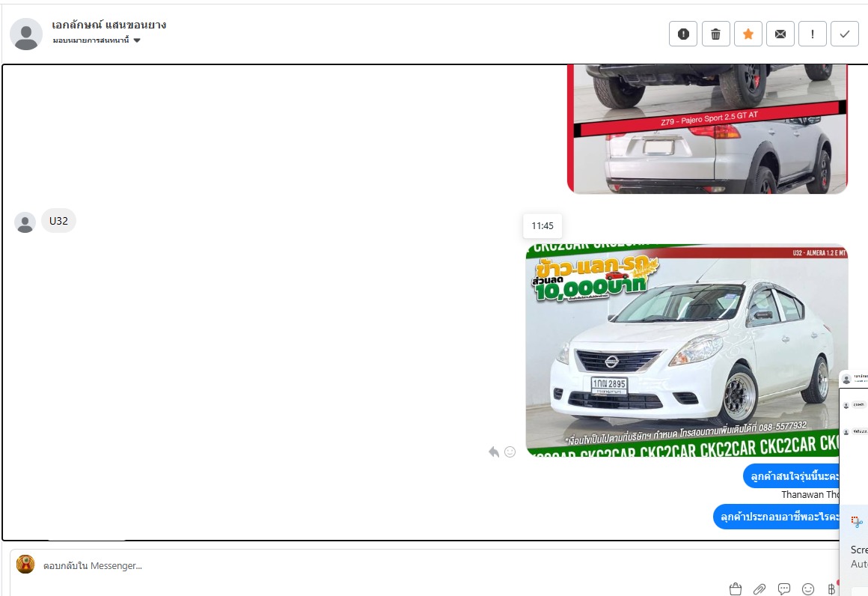Mark conversation unread with envelope icon
This screenshot has height=596, width=868.
click(780, 34)
